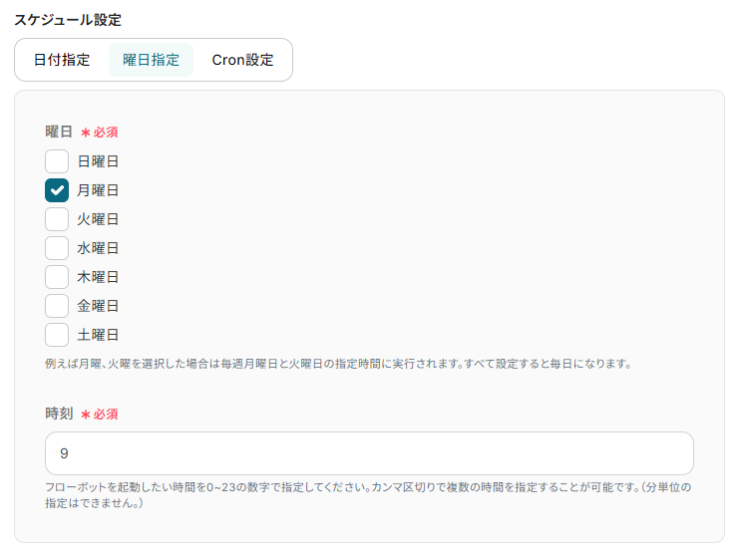Toggle the 金曜日 checkbox
The height and width of the screenshot is (560, 742).
point(57,306)
